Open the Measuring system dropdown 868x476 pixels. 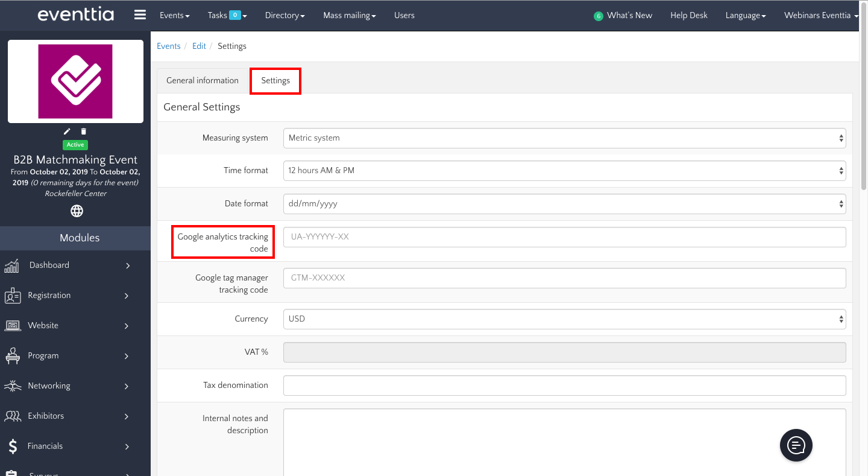pyautogui.click(x=564, y=138)
